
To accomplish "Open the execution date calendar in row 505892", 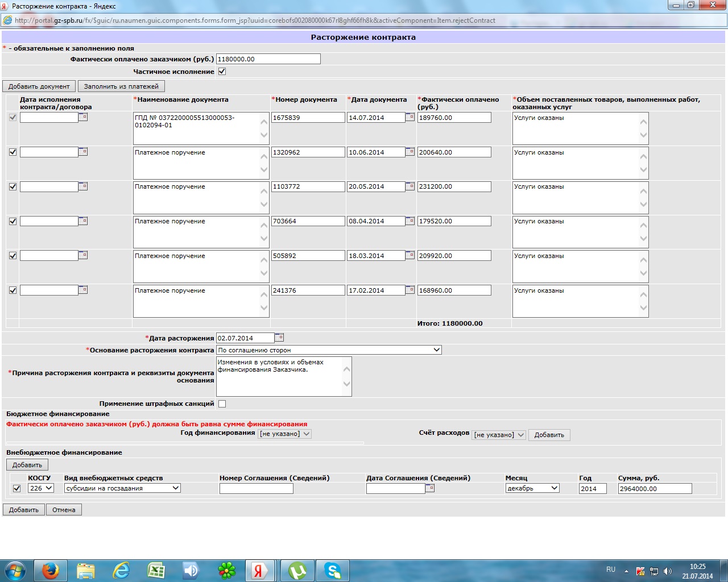I will (x=83, y=255).
